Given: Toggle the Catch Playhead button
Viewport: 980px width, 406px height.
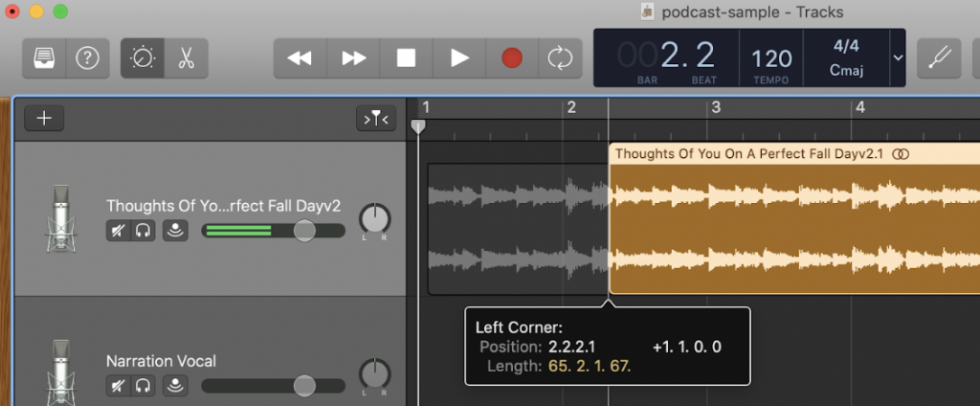Looking at the screenshot, I should point(376,118).
